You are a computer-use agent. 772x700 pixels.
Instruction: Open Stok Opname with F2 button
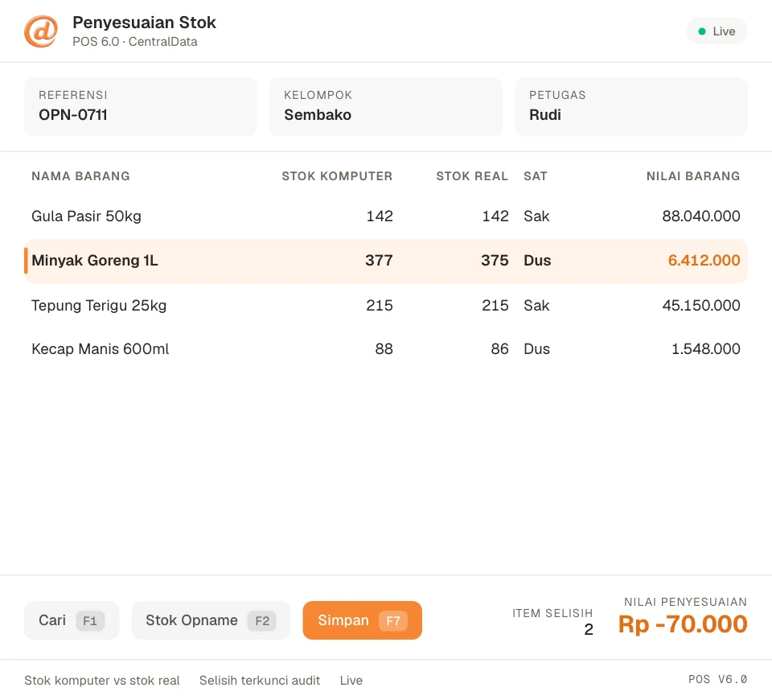pos(211,620)
